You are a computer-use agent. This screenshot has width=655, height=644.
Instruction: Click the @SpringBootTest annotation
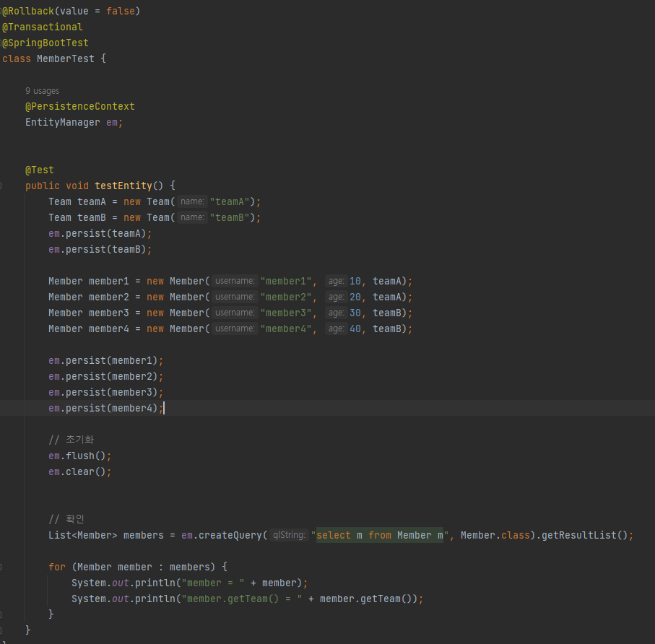coord(45,43)
